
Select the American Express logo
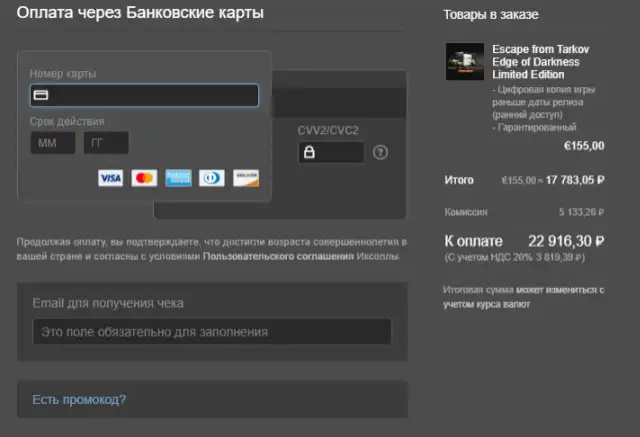point(178,178)
